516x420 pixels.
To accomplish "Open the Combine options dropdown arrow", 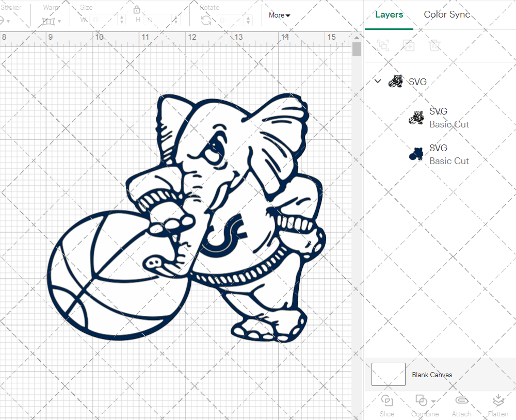I will [x=432, y=402].
